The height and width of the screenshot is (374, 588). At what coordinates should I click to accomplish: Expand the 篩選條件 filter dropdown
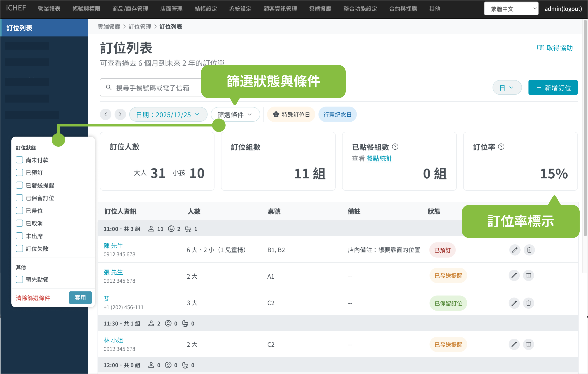click(235, 114)
